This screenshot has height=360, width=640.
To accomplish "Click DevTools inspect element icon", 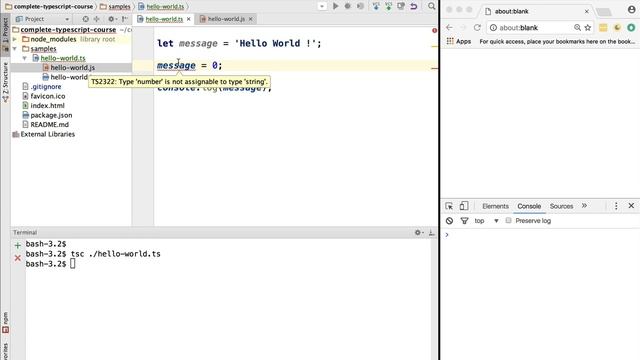I will pyautogui.click(x=449, y=206).
